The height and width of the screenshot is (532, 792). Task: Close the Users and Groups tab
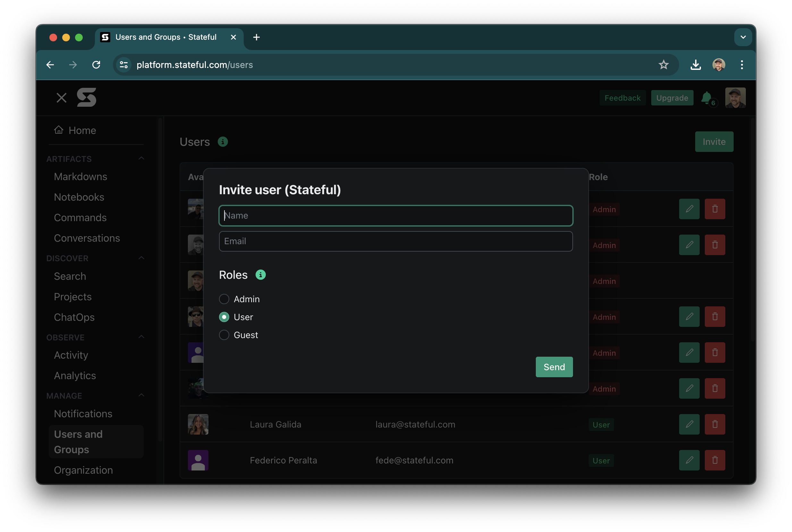click(233, 37)
